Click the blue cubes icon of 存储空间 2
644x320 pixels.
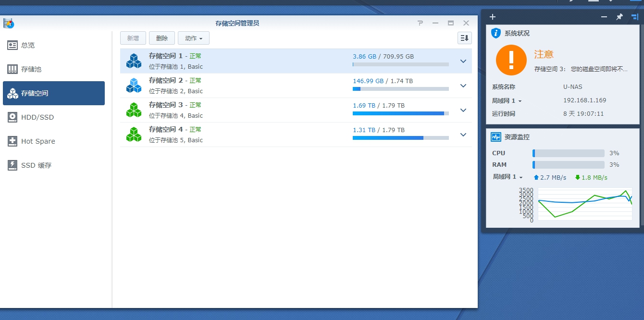134,86
